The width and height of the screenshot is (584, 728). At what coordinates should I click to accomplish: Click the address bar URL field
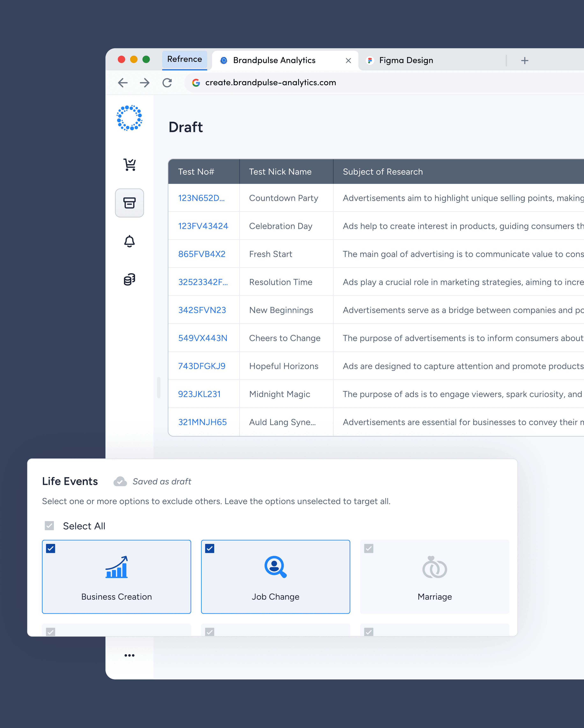tap(384, 83)
